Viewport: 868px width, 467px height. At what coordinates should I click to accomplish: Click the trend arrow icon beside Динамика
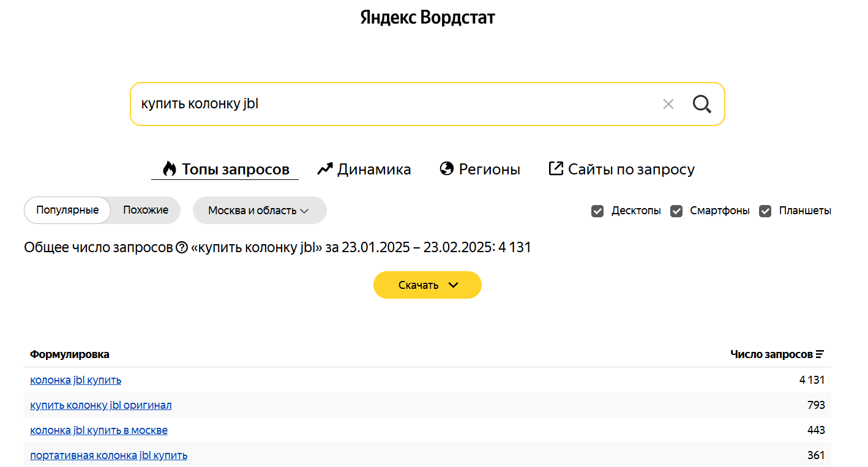coord(324,168)
